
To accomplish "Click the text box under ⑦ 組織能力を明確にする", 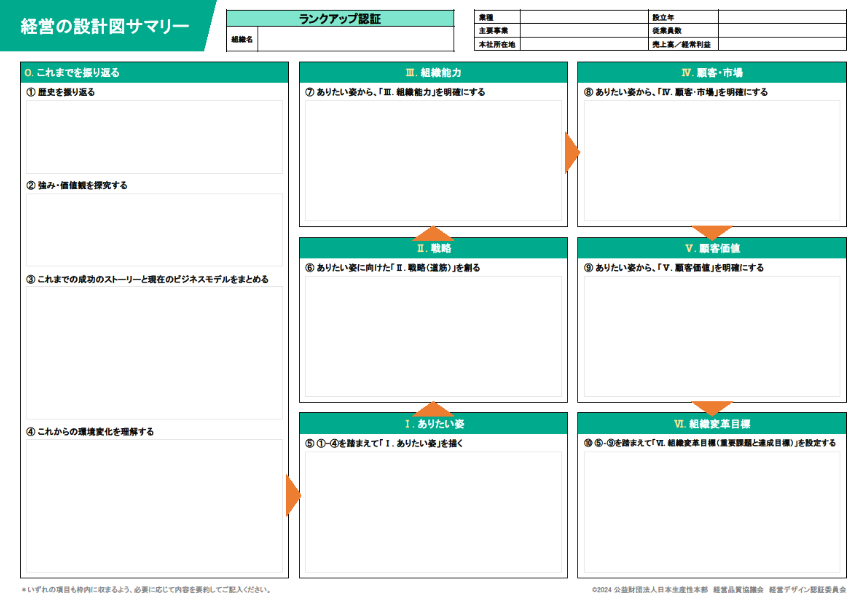I will tap(433, 161).
